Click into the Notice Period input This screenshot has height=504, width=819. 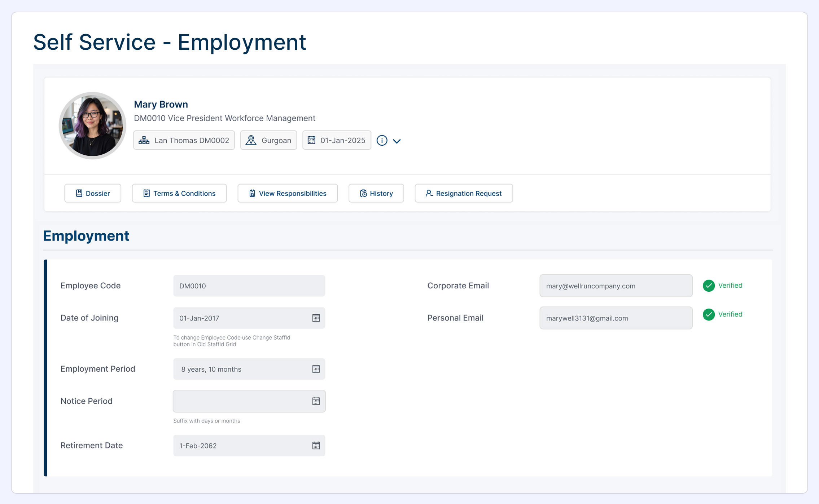pos(240,401)
